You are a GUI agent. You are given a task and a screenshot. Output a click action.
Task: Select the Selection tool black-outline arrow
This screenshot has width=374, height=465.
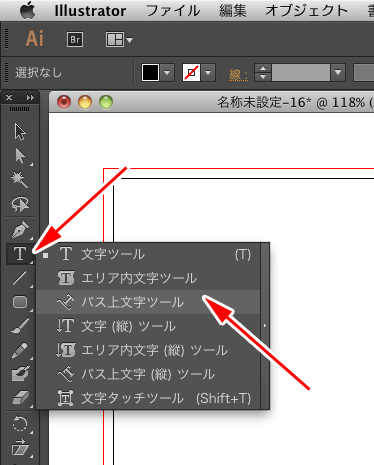coord(20,132)
